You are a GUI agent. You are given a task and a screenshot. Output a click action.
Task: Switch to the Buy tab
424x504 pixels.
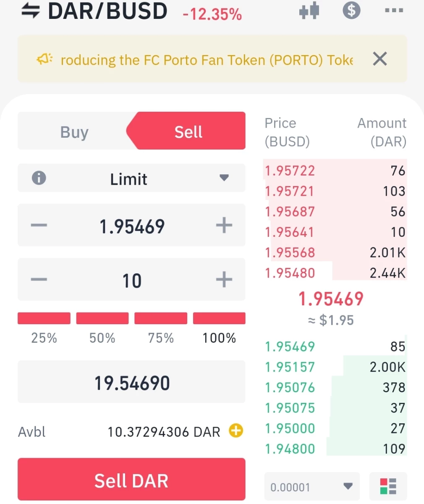pyautogui.click(x=74, y=132)
